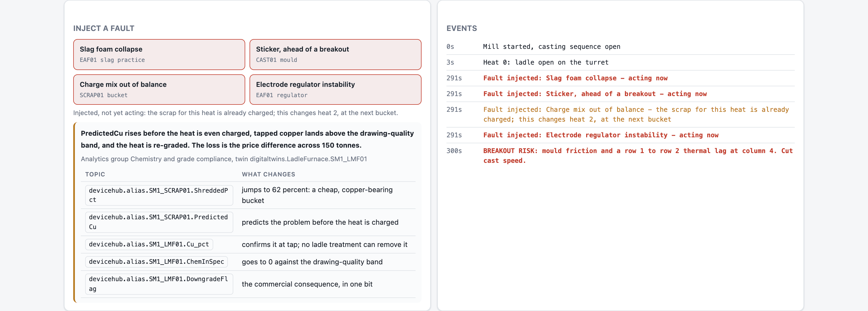
Task: Click the Sticker fault injected event entry
Action: [595, 94]
